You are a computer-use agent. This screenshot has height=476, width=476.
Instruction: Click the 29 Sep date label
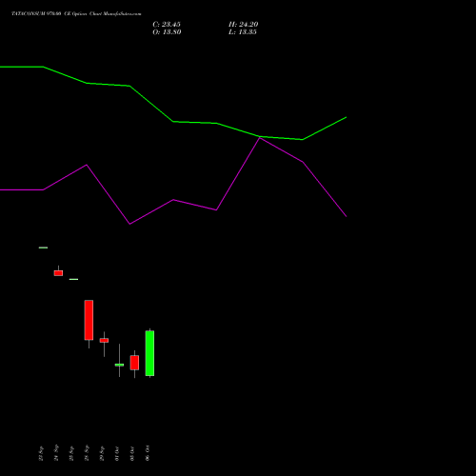[x=102, y=453]
